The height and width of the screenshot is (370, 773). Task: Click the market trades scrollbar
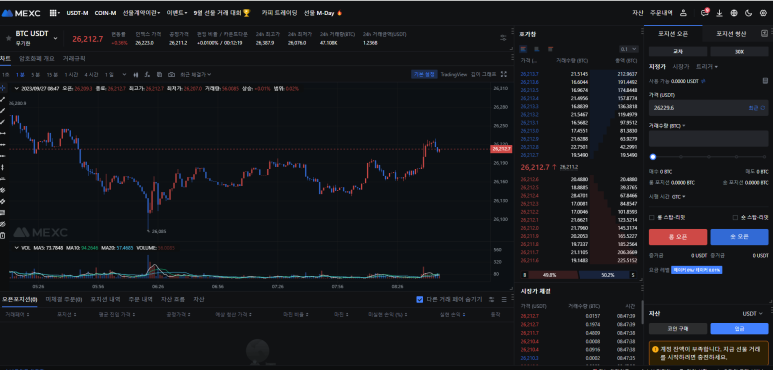coord(642,313)
